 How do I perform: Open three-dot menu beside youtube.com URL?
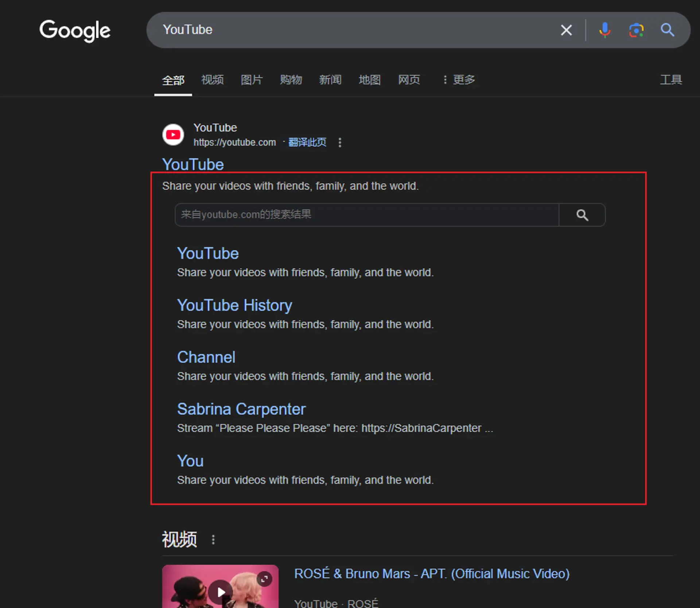[340, 143]
